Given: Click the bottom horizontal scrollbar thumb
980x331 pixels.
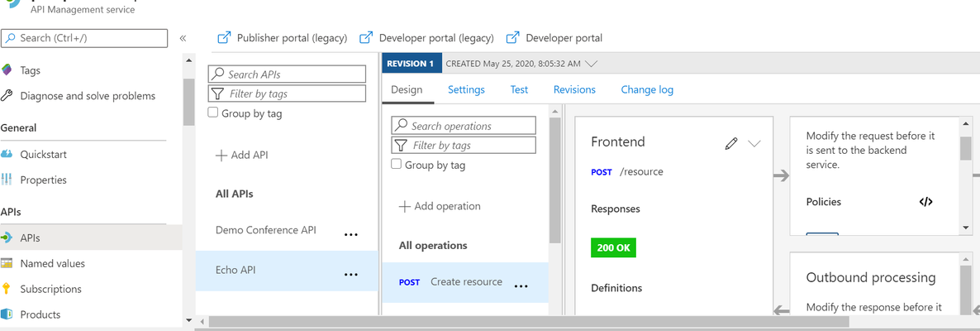Looking at the screenshot, I should tap(529, 322).
